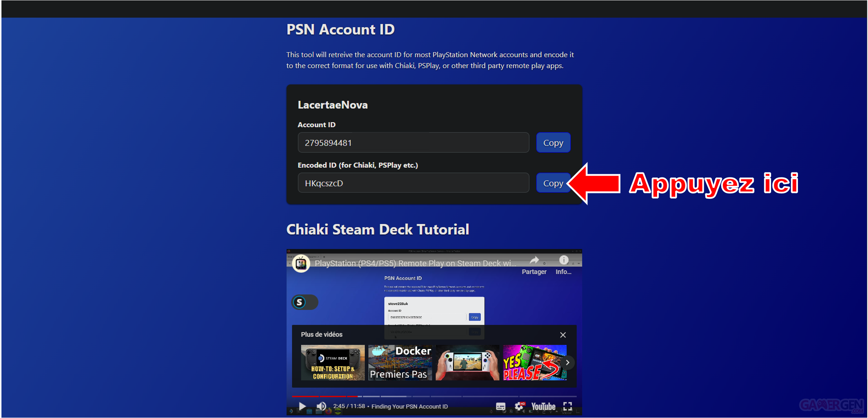Viewport: 868px width, 418px height.
Task: Open Docker Premiers Pas video thumbnail
Action: (x=400, y=362)
